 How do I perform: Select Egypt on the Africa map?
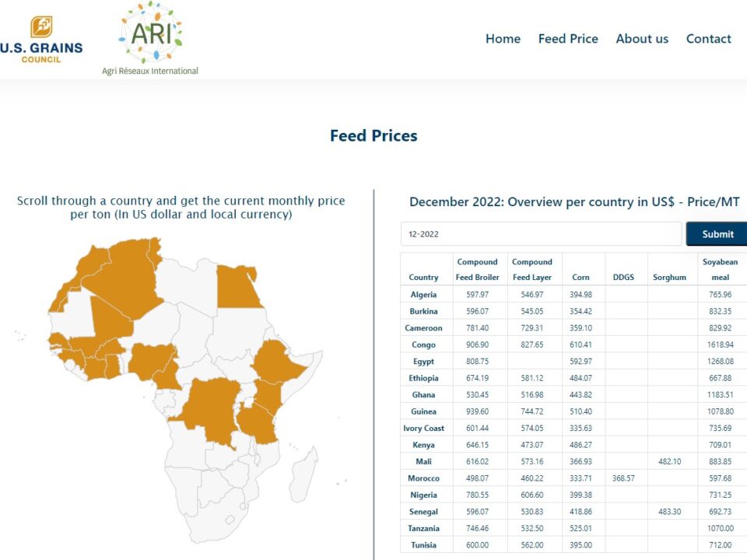[237, 287]
